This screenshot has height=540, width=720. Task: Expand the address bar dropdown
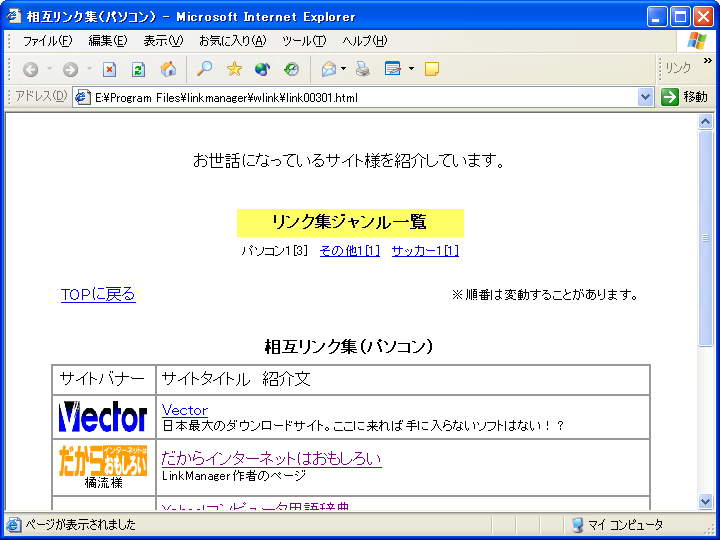[645, 97]
